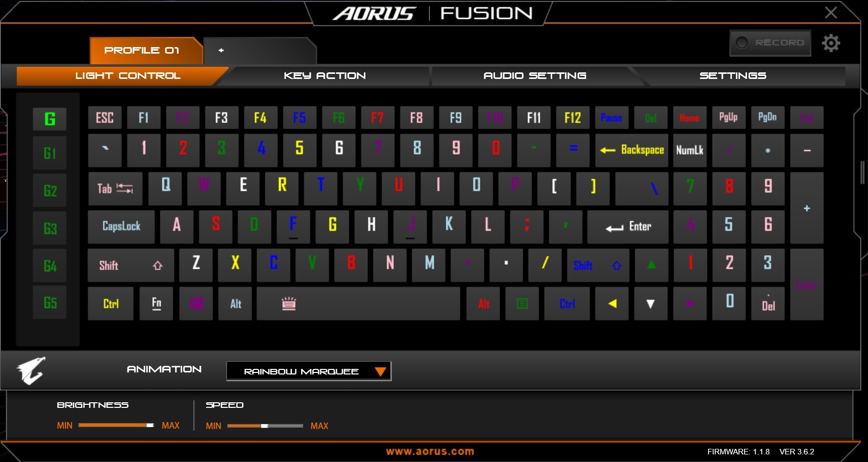868x462 pixels.
Task: Open the settings gear icon
Action: (831, 43)
